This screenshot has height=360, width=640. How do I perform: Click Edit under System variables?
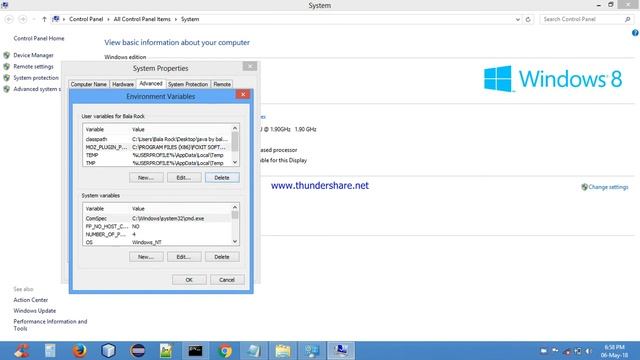tap(184, 257)
